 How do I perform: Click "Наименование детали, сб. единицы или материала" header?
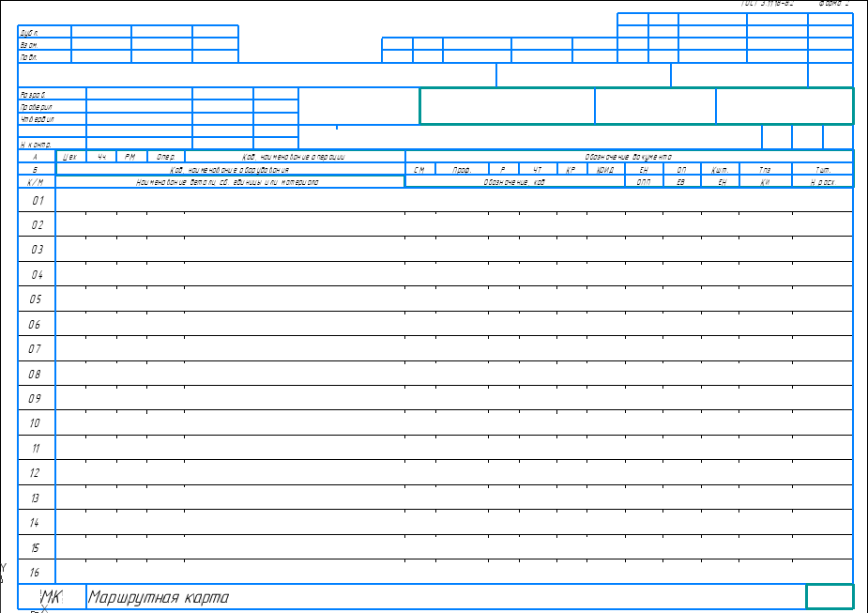[x=230, y=181]
